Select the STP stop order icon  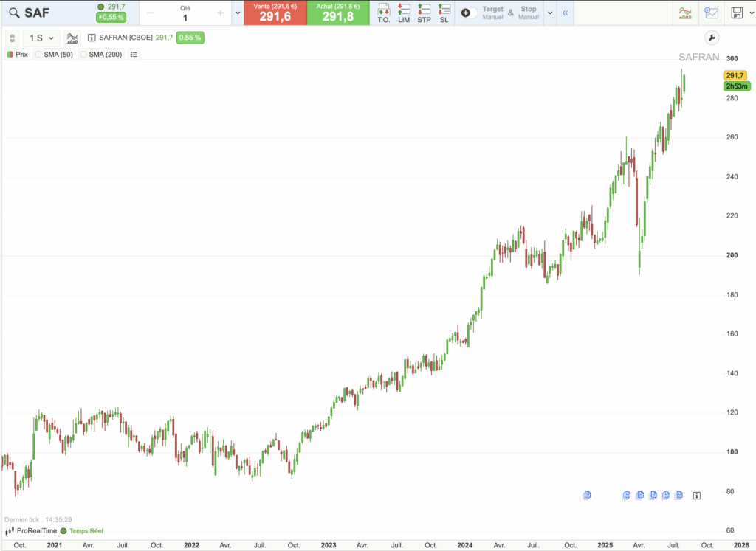pos(425,13)
